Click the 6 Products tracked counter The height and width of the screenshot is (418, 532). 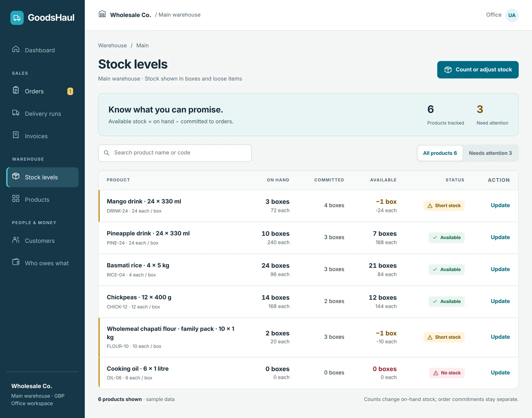pos(446,115)
